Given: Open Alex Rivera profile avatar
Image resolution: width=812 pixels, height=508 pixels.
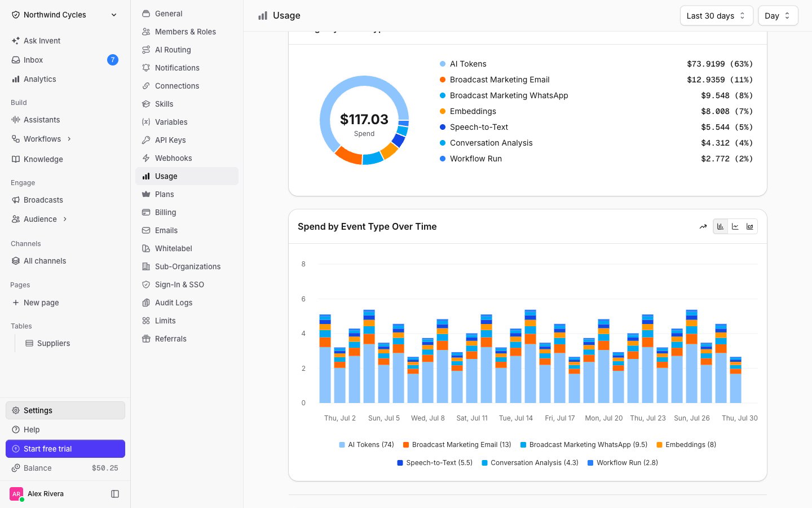Looking at the screenshot, I should pyautogui.click(x=16, y=494).
